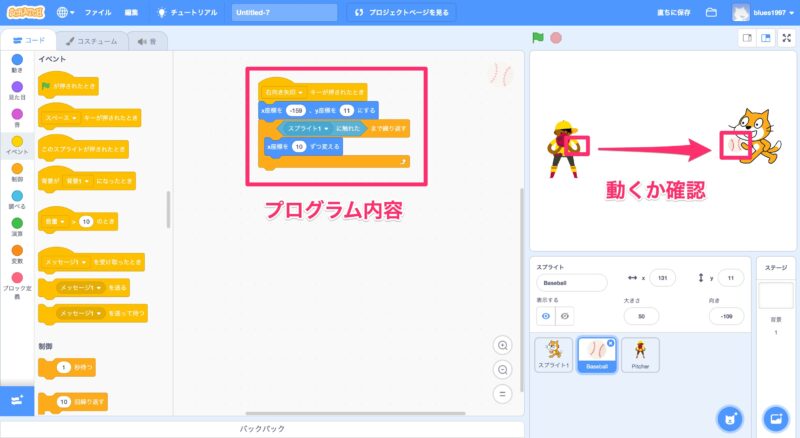800x438 pixels.
Task: Delete the Baseball sprite with x icon
Action: point(609,341)
